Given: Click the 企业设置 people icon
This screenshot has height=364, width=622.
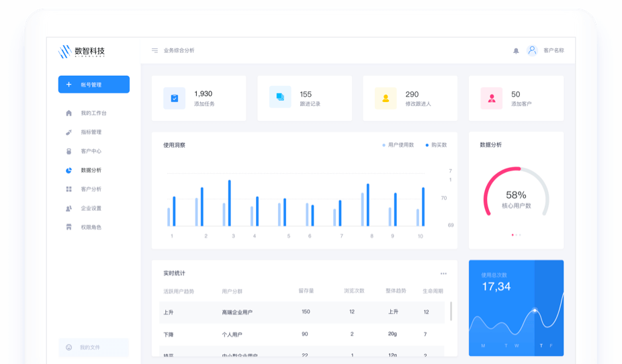Looking at the screenshot, I should (69, 208).
